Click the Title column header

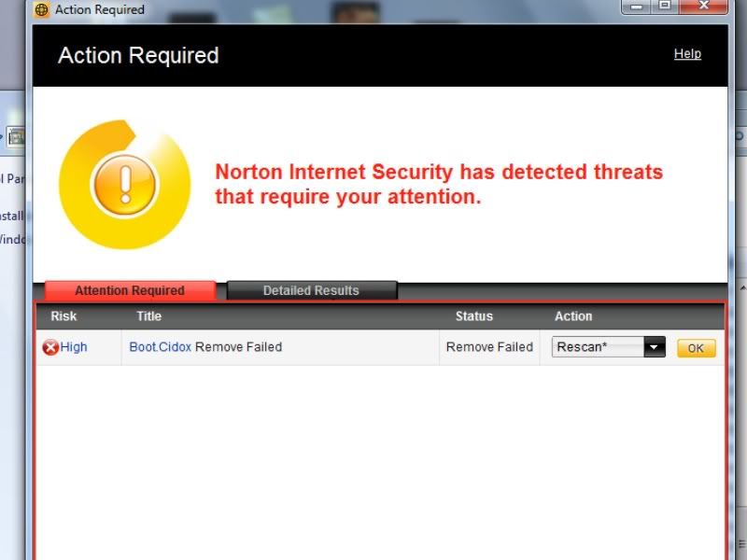[149, 316]
